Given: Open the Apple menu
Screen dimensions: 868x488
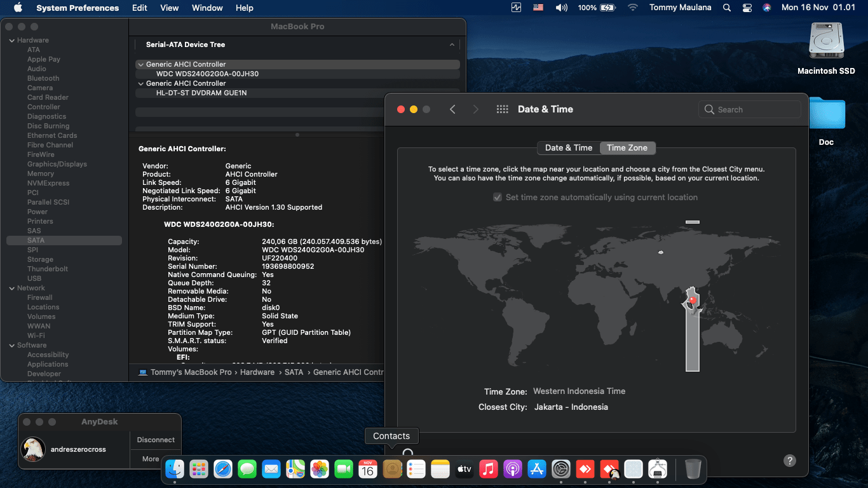Looking at the screenshot, I should pyautogui.click(x=18, y=8).
